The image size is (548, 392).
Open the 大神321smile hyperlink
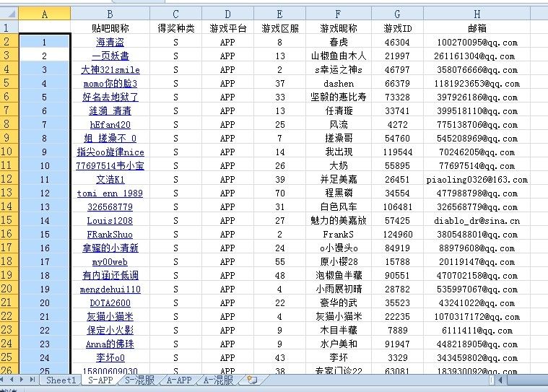point(110,69)
